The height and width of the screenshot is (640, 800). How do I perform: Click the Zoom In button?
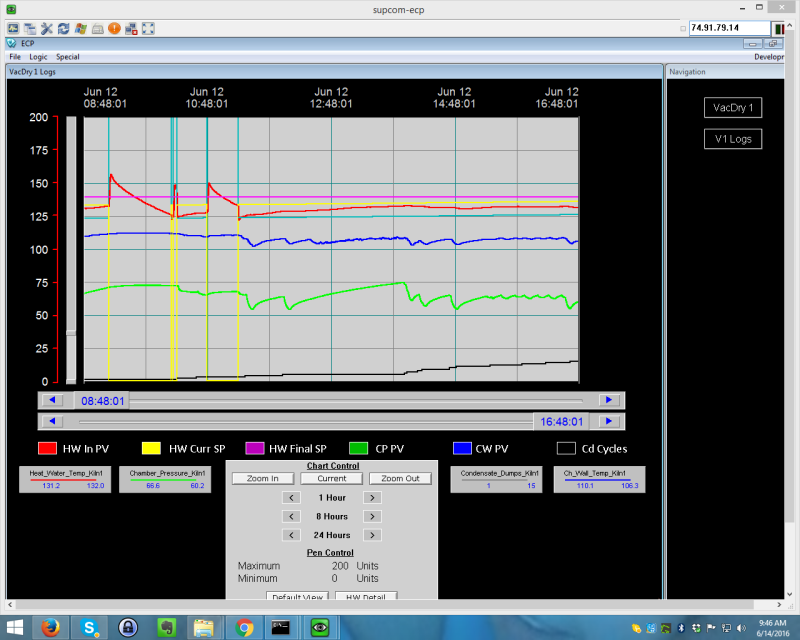tap(263, 478)
